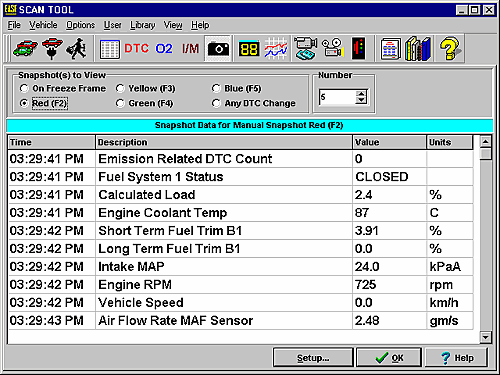Image resolution: width=500 pixels, height=375 pixels.
Task: Decrease the snapshot Number with down arrow
Action: (x=361, y=101)
